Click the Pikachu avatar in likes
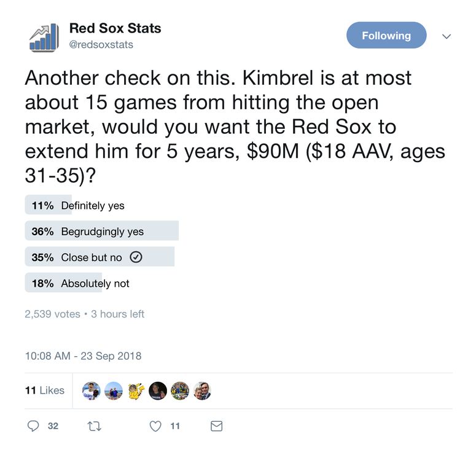The width and height of the screenshot is (476, 455). pyautogui.click(x=136, y=391)
